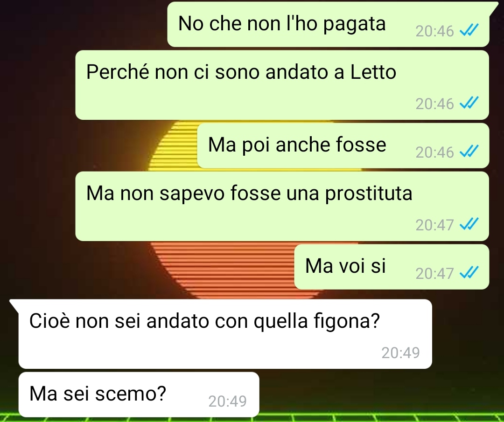The height and width of the screenshot is (422, 504).
Task: Select the message 'Perché non ci sono andato a Letto'
Action: pyautogui.click(x=282, y=85)
